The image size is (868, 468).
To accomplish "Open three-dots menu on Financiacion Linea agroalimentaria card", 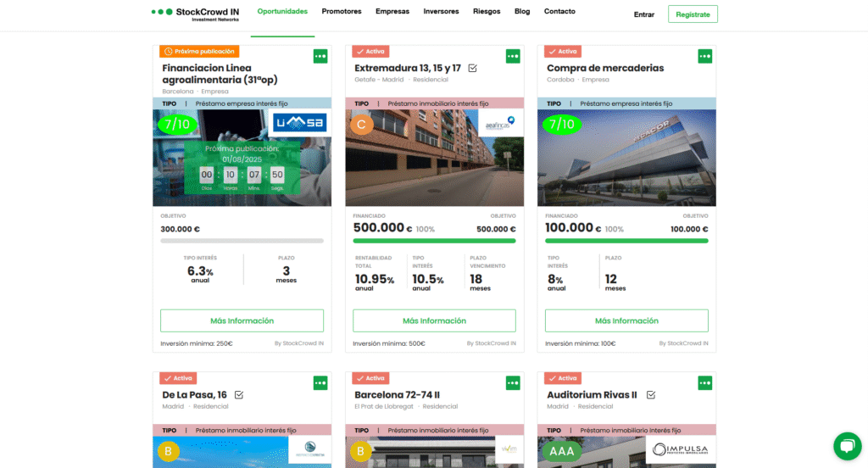I will [x=320, y=56].
